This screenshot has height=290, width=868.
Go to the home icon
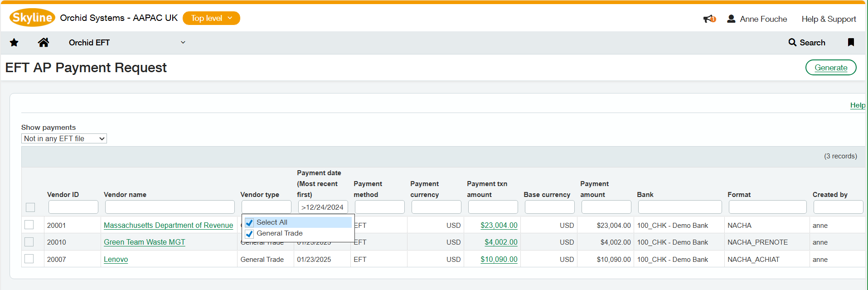pyautogui.click(x=44, y=43)
